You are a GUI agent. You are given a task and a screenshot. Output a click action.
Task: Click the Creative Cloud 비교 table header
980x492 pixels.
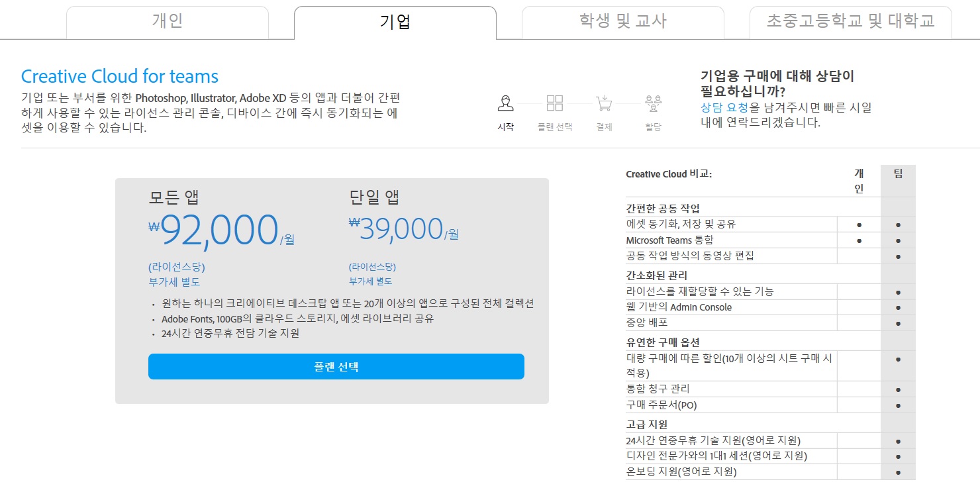pos(669,174)
